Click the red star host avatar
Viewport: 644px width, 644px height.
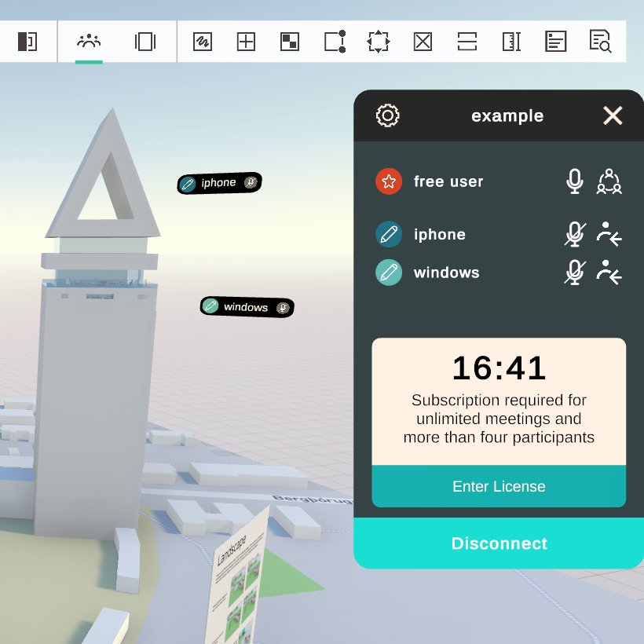(389, 181)
